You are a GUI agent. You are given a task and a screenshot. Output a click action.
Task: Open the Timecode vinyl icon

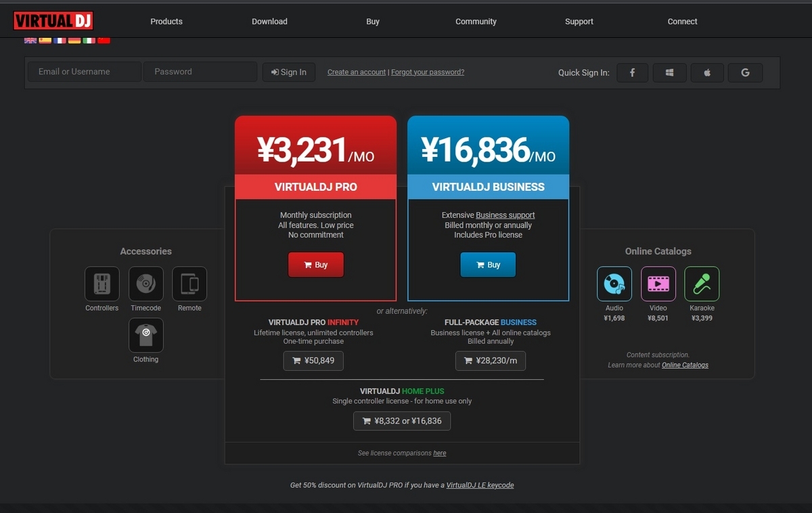(x=146, y=284)
